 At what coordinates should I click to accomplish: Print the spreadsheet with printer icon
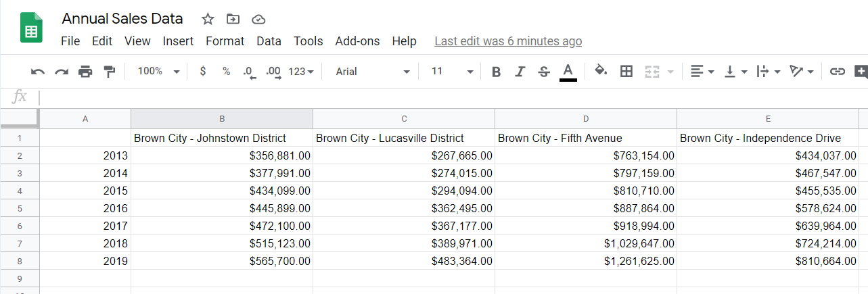click(x=85, y=72)
